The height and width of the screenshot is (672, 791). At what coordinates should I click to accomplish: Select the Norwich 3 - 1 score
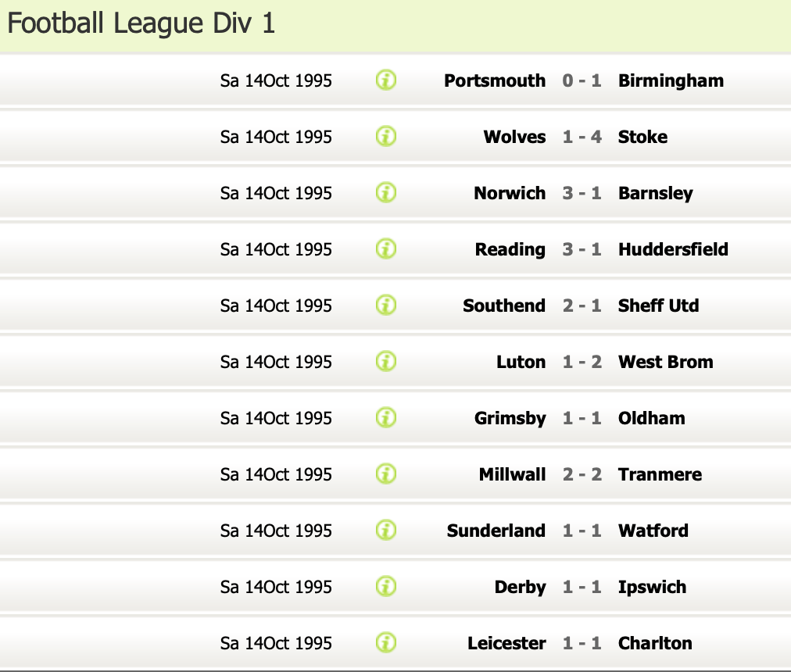(x=582, y=193)
